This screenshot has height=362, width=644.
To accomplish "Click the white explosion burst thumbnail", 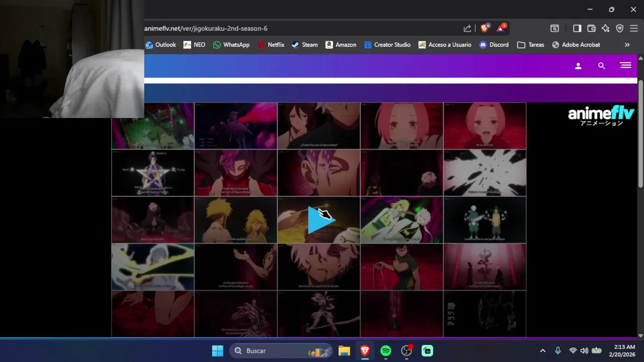I will tap(485, 173).
